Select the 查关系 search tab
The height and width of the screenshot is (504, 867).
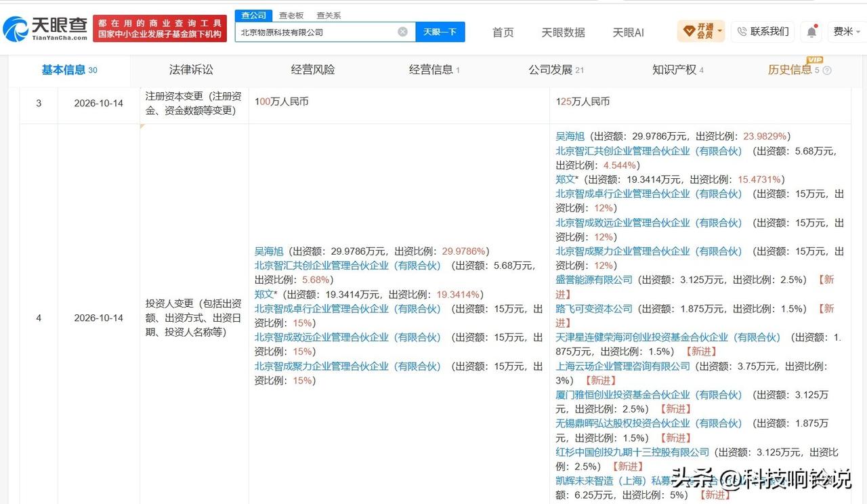coord(329,15)
